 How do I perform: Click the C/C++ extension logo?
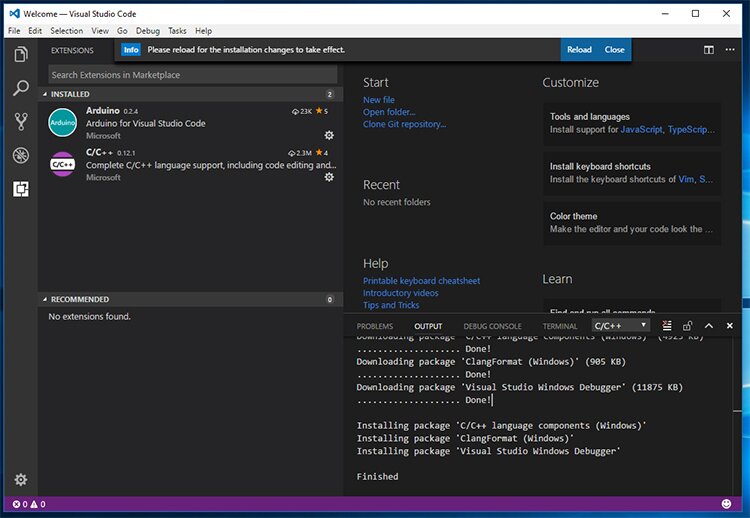63,164
